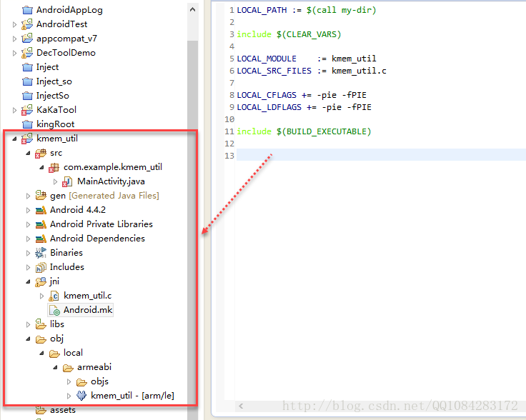526x420 pixels.
Task: Expand the appcompat_v7 project
Action: 14,39
